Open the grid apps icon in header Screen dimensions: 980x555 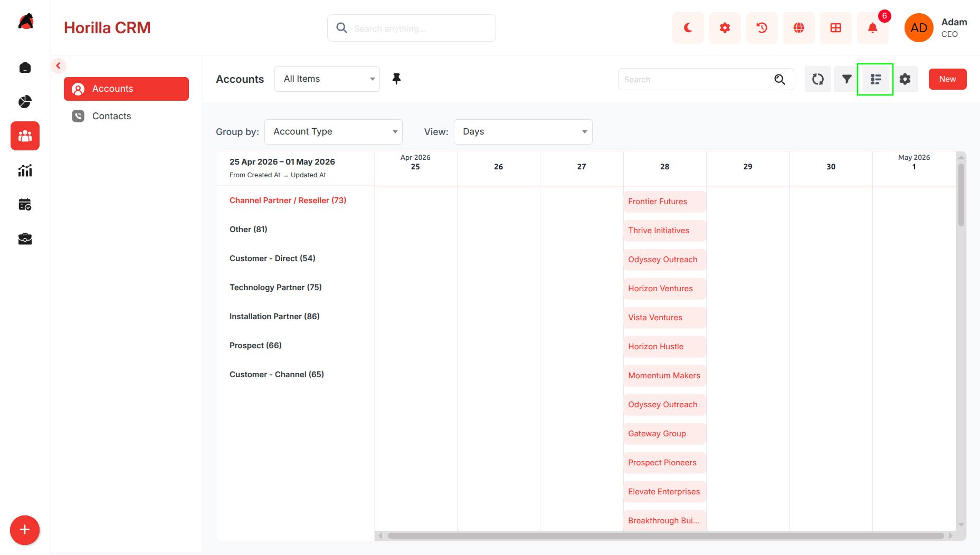(x=835, y=28)
